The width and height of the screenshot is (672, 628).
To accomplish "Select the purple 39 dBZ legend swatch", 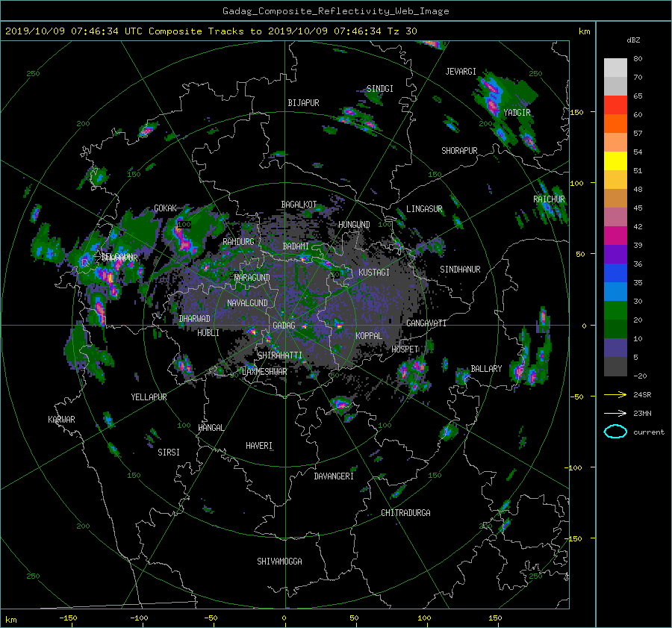I will pos(615,254).
